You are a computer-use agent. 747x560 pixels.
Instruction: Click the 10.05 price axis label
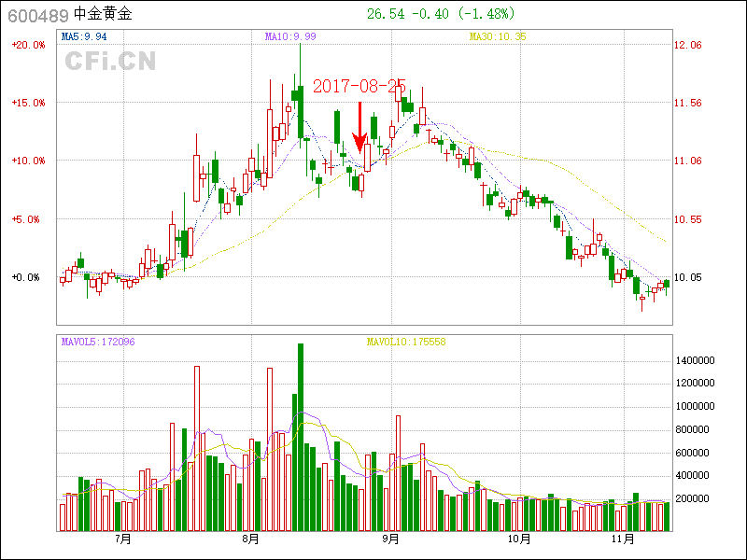[x=688, y=277]
